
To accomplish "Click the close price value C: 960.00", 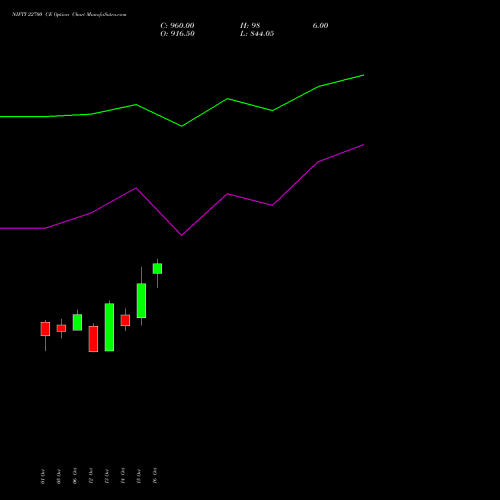I will [x=177, y=26].
